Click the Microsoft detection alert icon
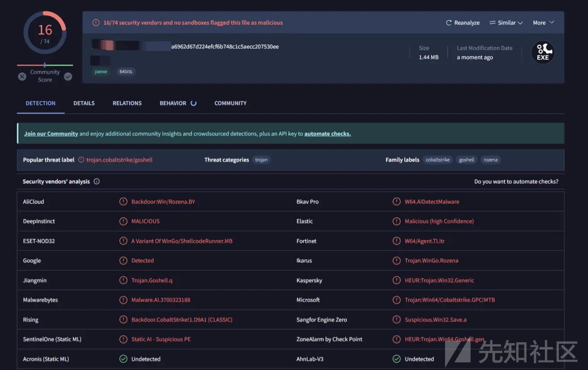This screenshot has height=370, width=588. [397, 300]
